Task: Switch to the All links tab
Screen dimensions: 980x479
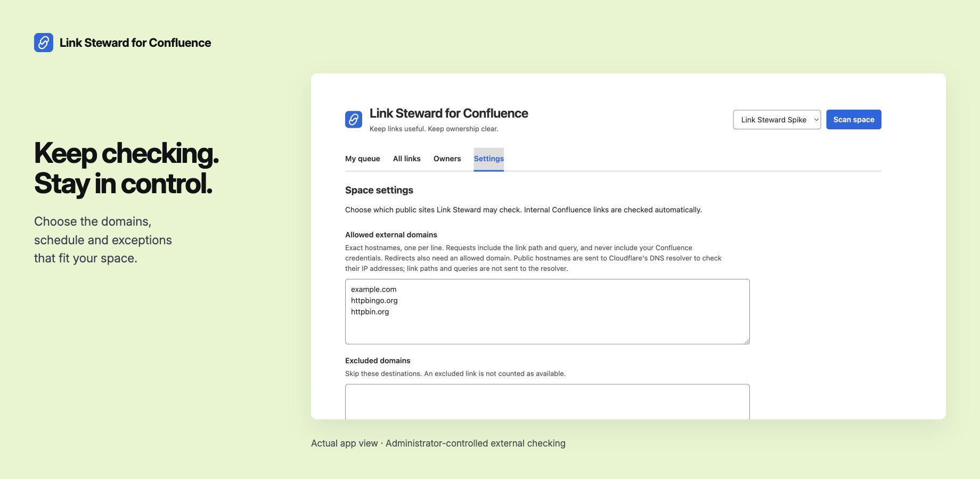Action: tap(407, 159)
